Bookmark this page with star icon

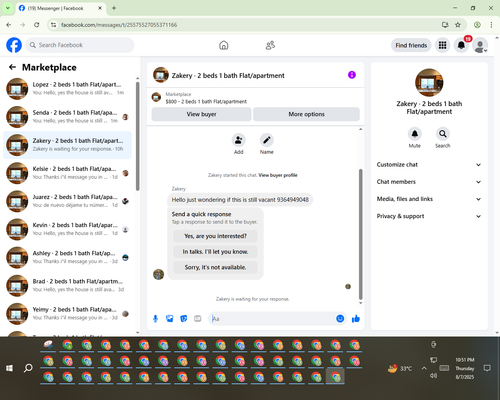coord(458,25)
